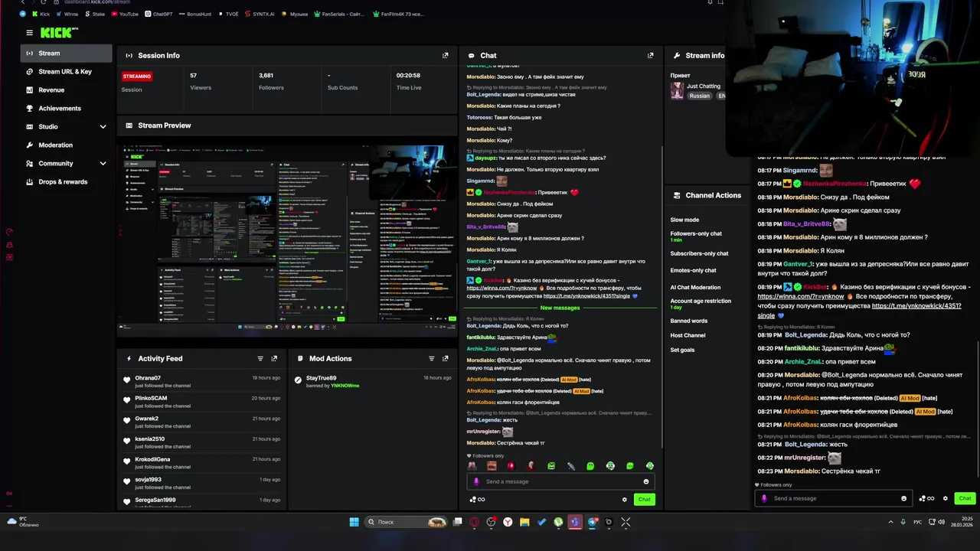Open the hamburger menu beside the KICK logo
The image size is (980, 551).
tap(29, 33)
